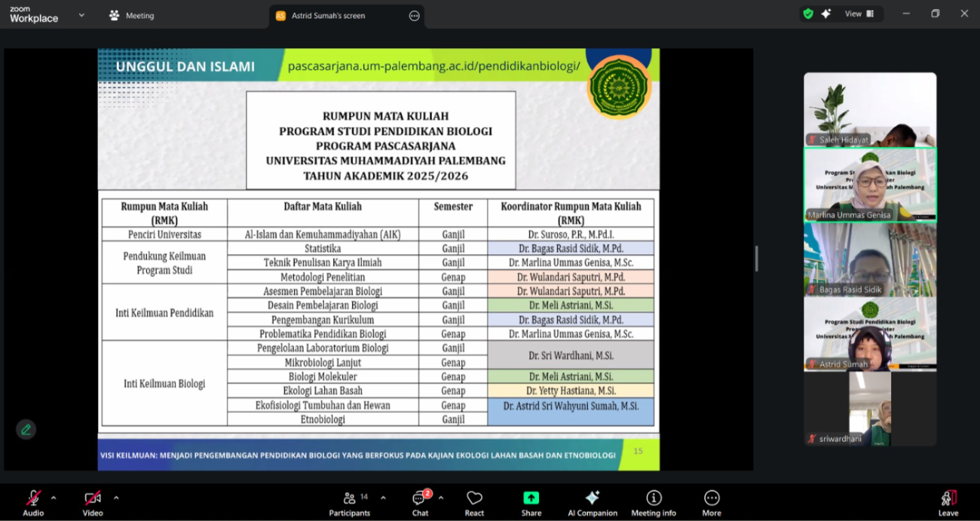980x521 pixels.
Task: Open the Chat panel
Action: (420, 503)
